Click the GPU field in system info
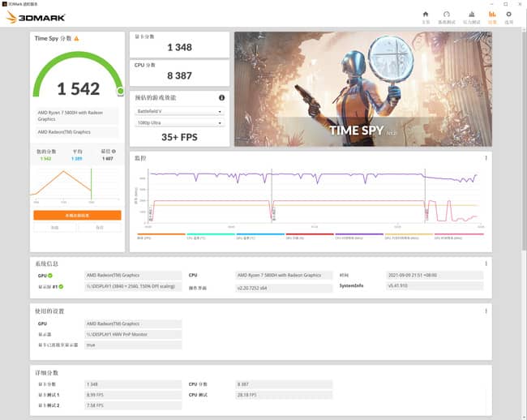This screenshot has height=420, width=527. click(133, 276)
